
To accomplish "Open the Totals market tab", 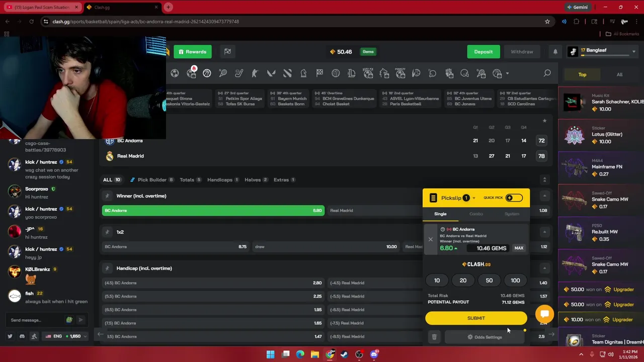I will click(190, 179).
